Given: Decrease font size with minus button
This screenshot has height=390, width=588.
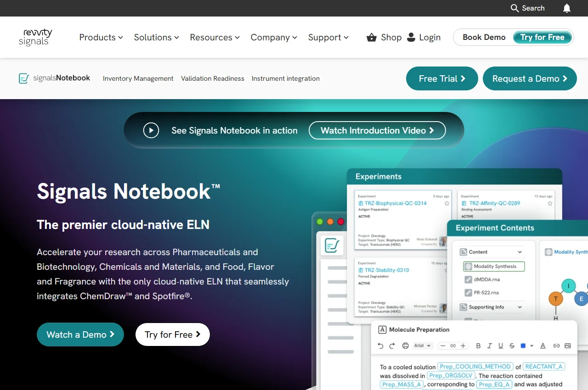Looking at the screenshot, I should pos(443,346).
